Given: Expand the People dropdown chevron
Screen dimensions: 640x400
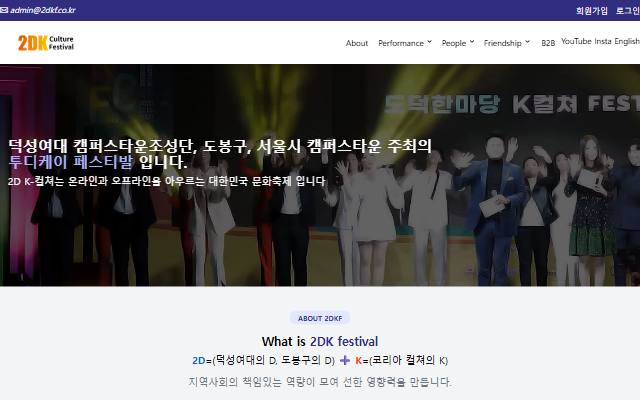Looking at the screenshot, I should (x=472, y=42).
